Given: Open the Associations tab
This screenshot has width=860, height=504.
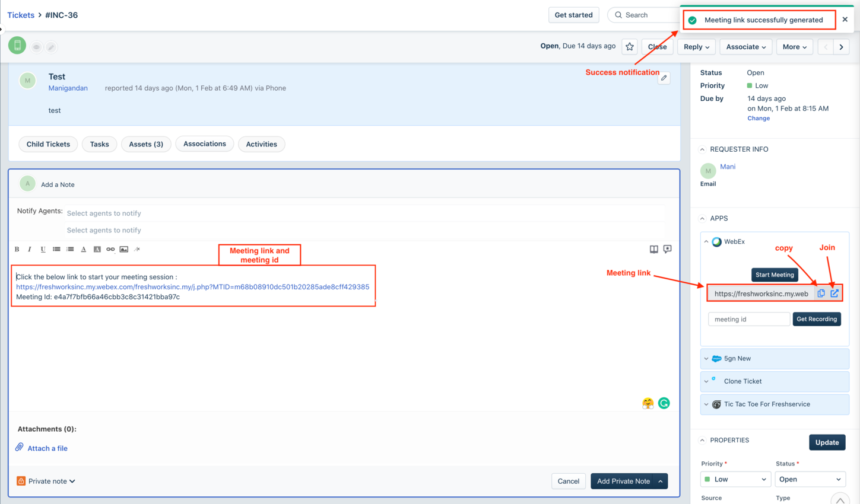Looking at the screenshot, I should [x=205, y=143].
